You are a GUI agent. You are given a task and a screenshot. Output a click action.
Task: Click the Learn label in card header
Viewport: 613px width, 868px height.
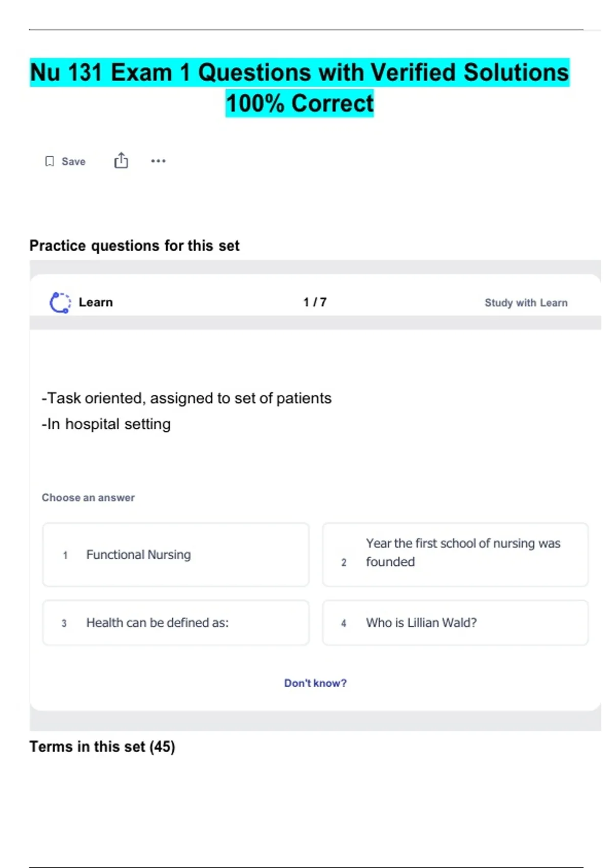click(96, 302)
